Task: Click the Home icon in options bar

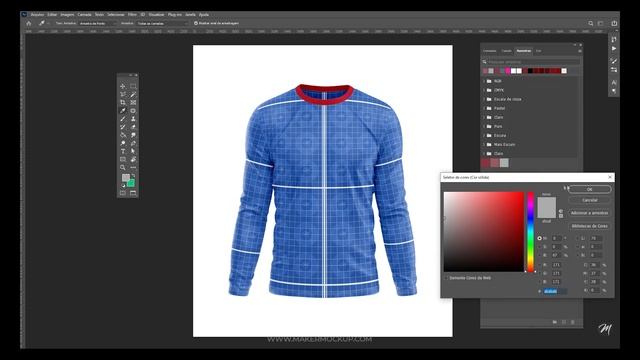Action: click(x=29, y=23)
